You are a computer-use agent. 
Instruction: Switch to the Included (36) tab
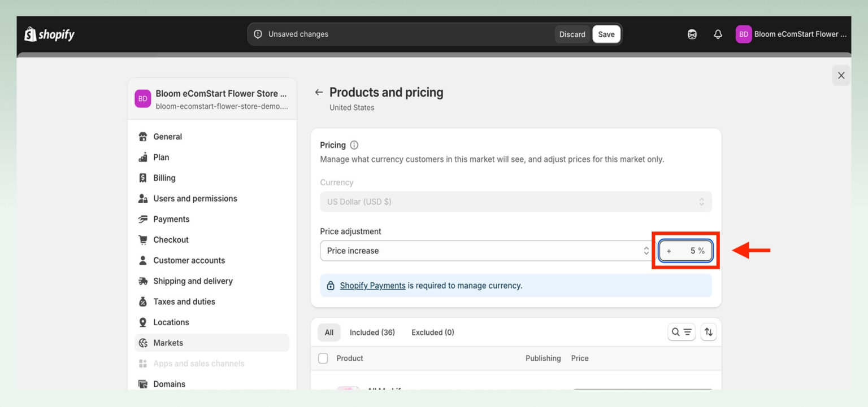pos(372,332)
